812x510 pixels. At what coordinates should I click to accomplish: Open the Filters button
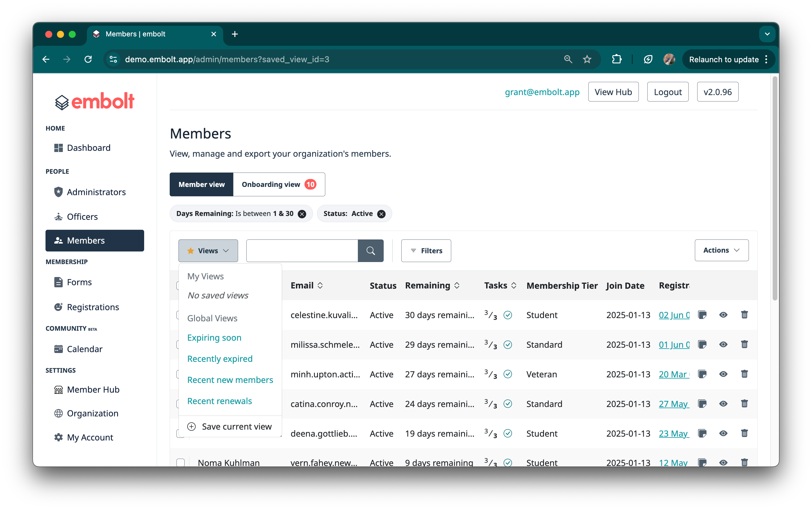(426, 250)
